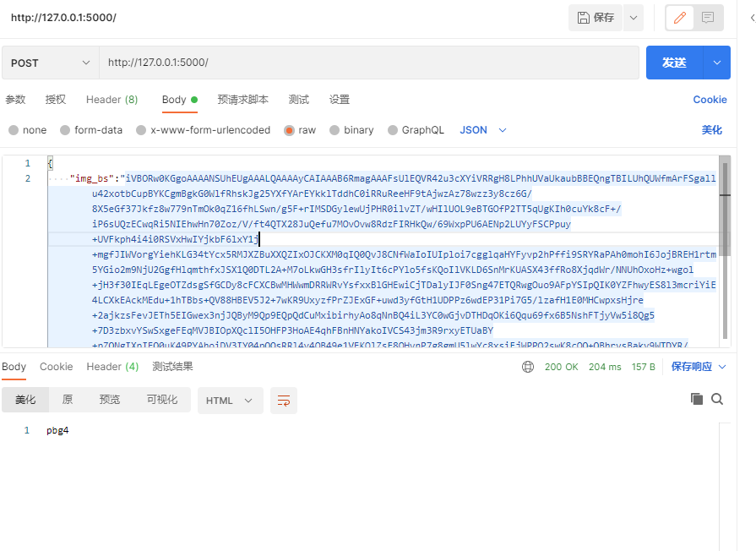Click the globe network icon near 200 OK
This screenshot has width=756, height=551.
tap(528, 367)
